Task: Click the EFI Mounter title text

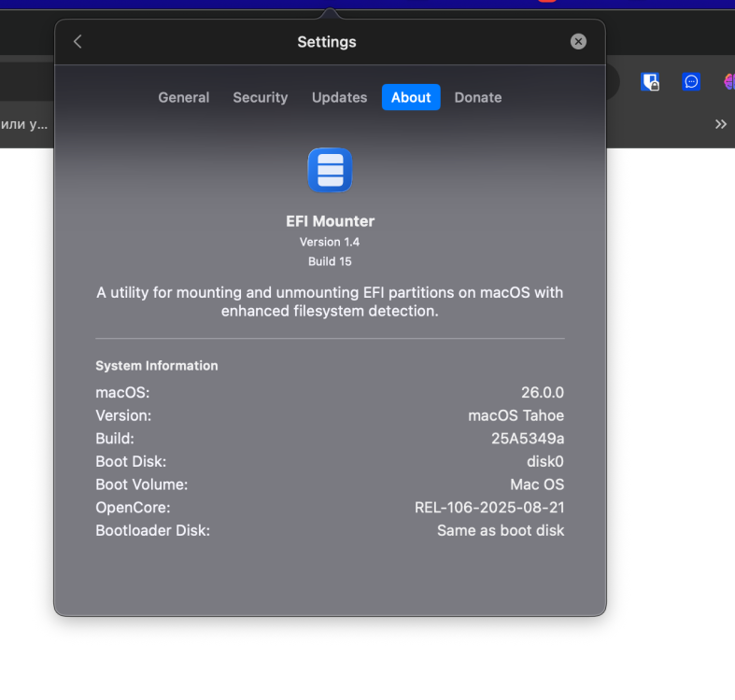Action: 330,221
